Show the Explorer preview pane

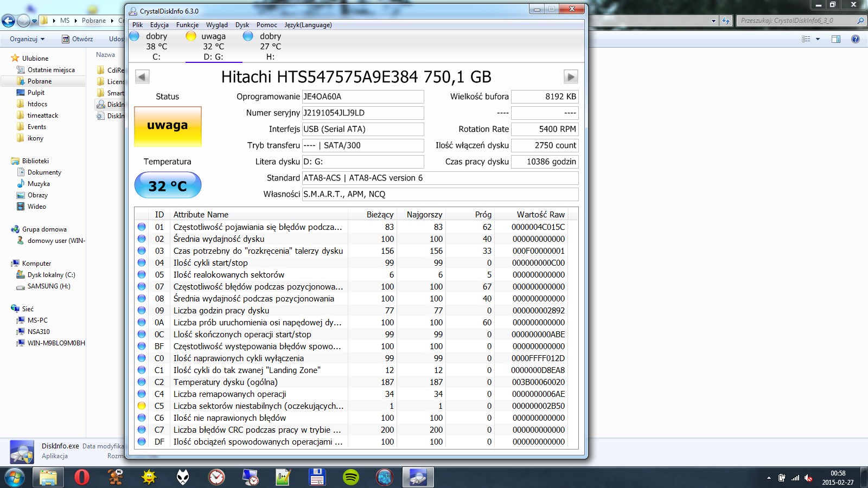click(836, 39)
